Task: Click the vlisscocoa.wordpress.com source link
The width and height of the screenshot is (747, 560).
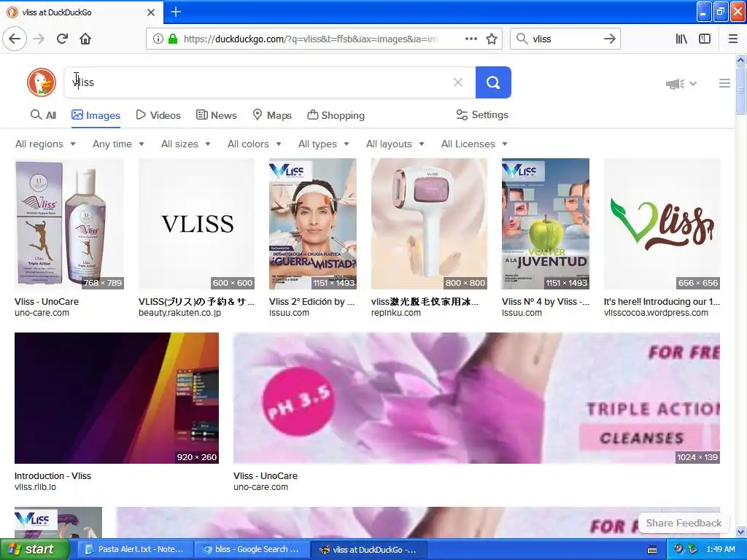Action: pyautogui.click(x=656, y=313)
